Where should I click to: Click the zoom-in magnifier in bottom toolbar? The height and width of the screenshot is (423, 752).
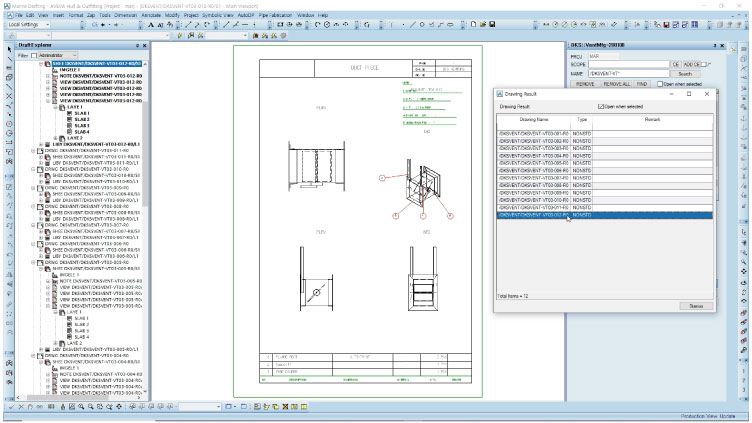pyautogui.click(x=81, y=407)
